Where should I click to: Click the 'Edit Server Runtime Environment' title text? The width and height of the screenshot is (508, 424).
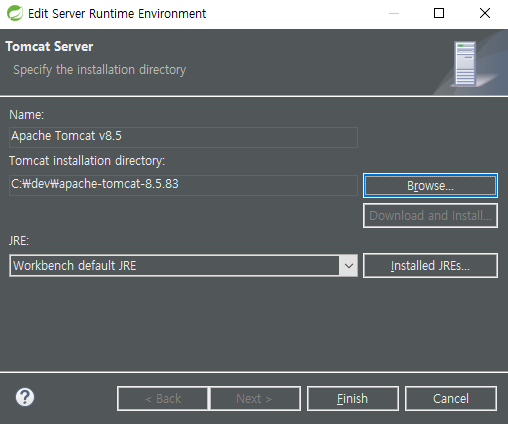pos(117,14)
